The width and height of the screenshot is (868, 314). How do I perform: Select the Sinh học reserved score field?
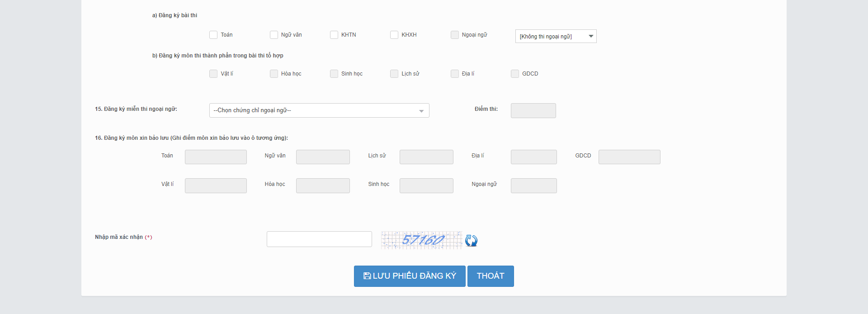click(x=426, y=186)
